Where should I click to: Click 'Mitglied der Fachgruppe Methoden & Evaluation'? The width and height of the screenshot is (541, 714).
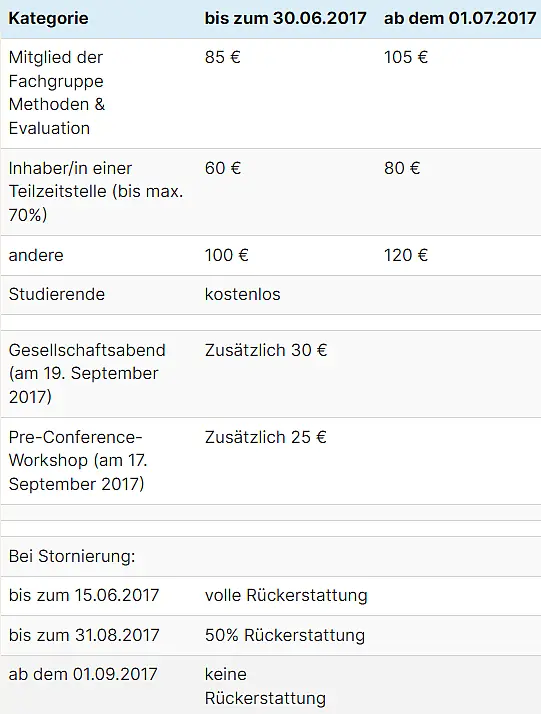point(56,92)
